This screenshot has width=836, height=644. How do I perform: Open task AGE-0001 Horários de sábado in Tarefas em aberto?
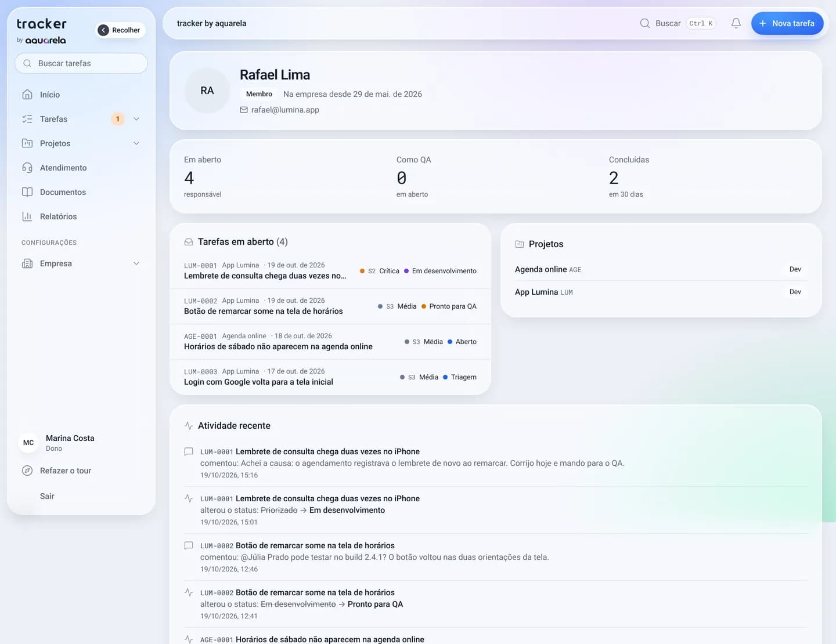point(330,342)
